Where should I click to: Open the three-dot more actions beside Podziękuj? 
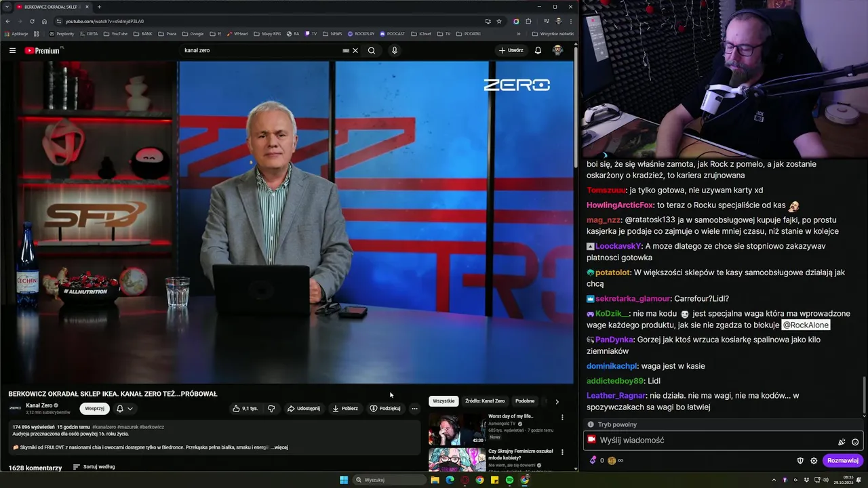[x=414, y=409]
